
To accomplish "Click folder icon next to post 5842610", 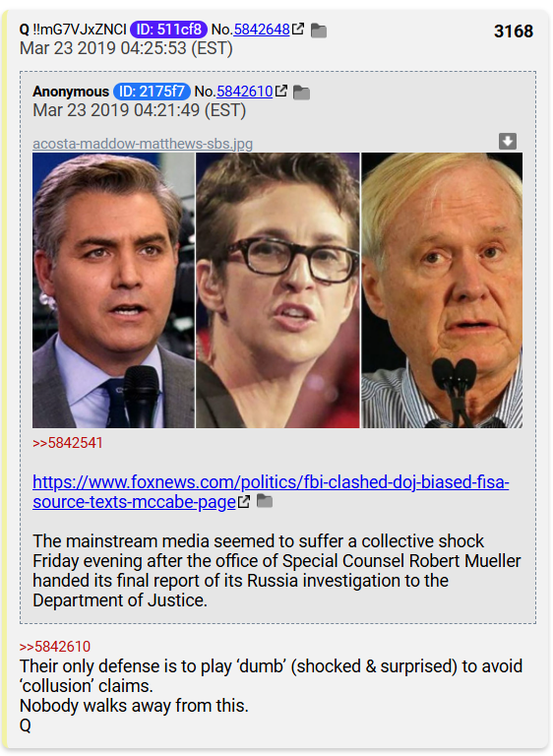I will tap(302, 93).
